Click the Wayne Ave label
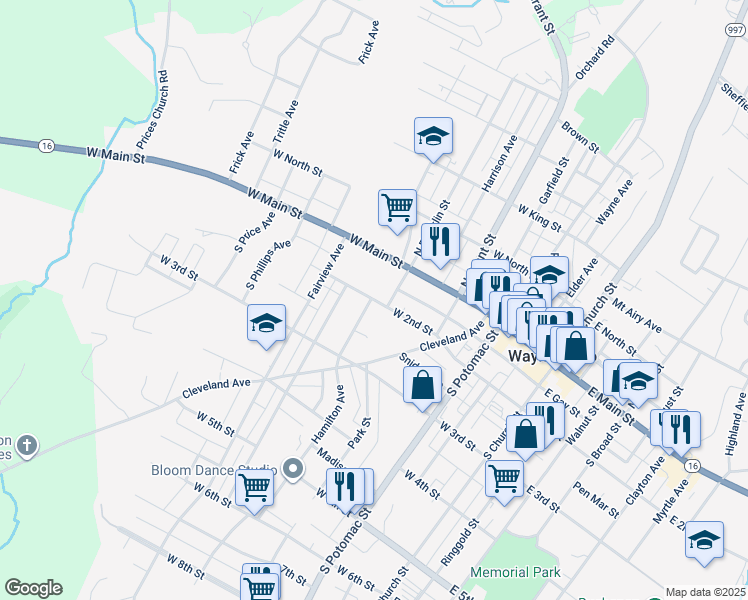This screenshot has height=600, width=748. coord(614,202)
